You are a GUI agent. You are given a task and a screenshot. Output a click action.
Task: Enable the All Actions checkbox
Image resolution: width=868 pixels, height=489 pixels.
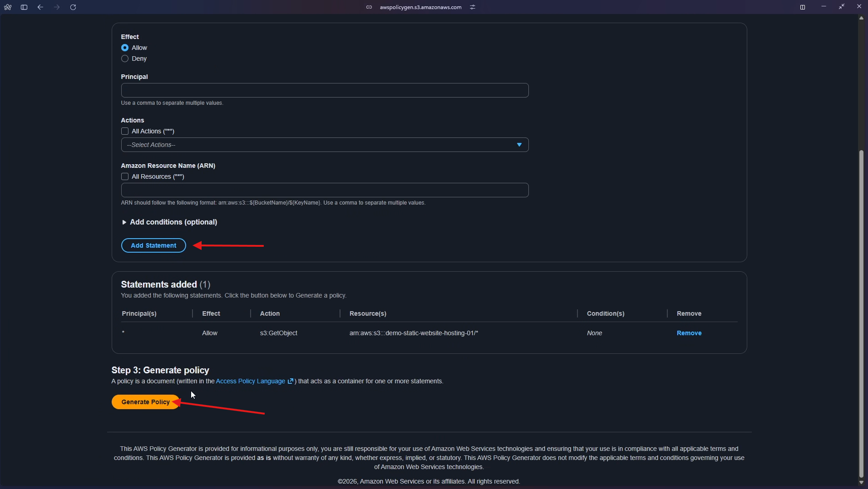[124, 131]
